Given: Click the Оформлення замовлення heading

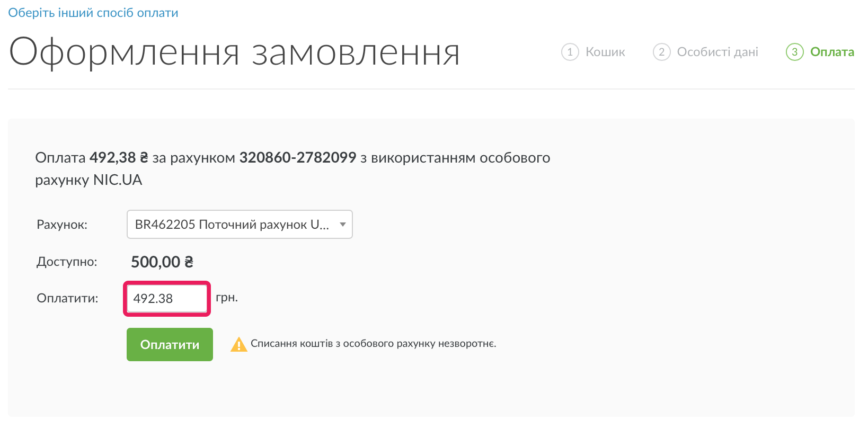Looking at the screenshot, I should 234,53.
